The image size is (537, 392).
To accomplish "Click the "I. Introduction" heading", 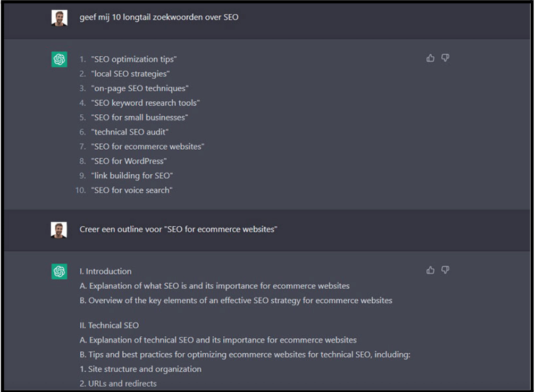I will pos(105,271).
